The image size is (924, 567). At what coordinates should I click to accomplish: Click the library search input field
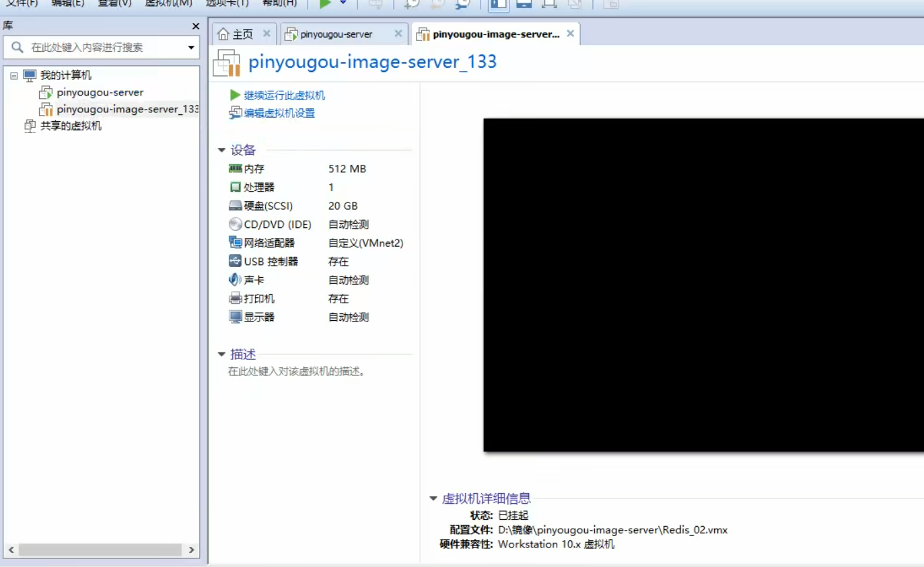[x=101, y=48]
